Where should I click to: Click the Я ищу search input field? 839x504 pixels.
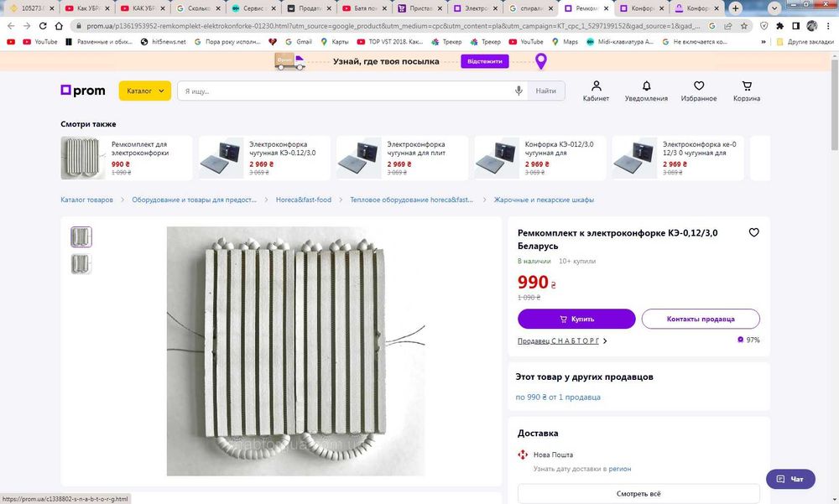tap(344, 91)
